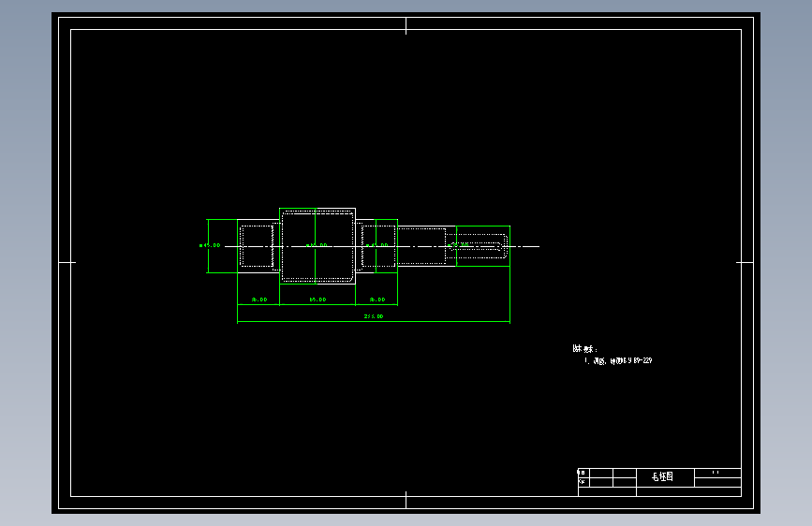Click the diameter text on the third shaft step

[377, 245]
